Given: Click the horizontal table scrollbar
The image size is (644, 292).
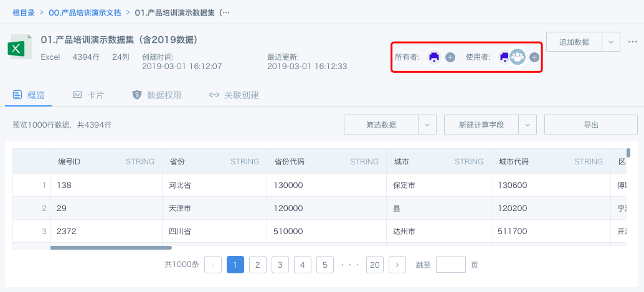Looking at the screenshot, I should [x=102, y=248].
